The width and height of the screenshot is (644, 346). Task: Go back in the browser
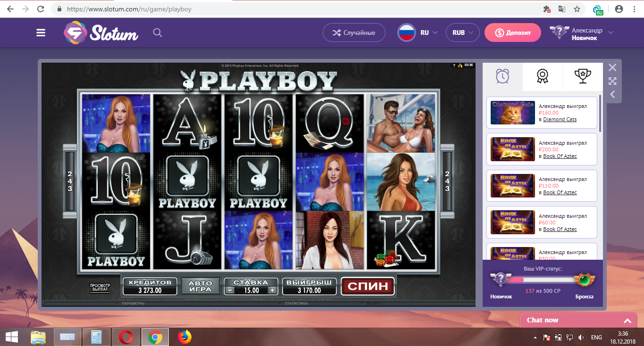(x=10, y=9)
